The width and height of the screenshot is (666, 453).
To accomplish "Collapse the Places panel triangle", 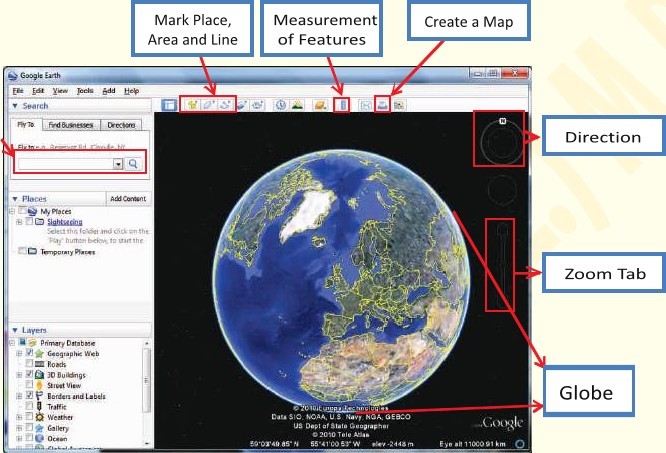I will point(15,199).
